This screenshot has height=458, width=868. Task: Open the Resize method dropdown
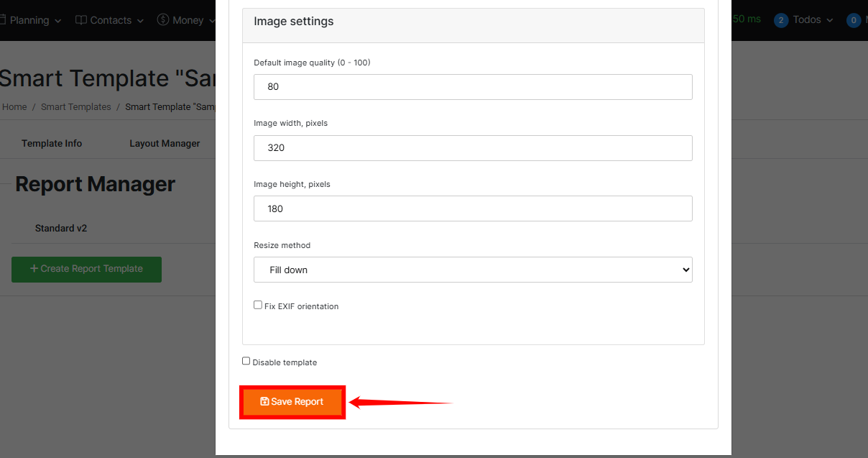(473, 270)
